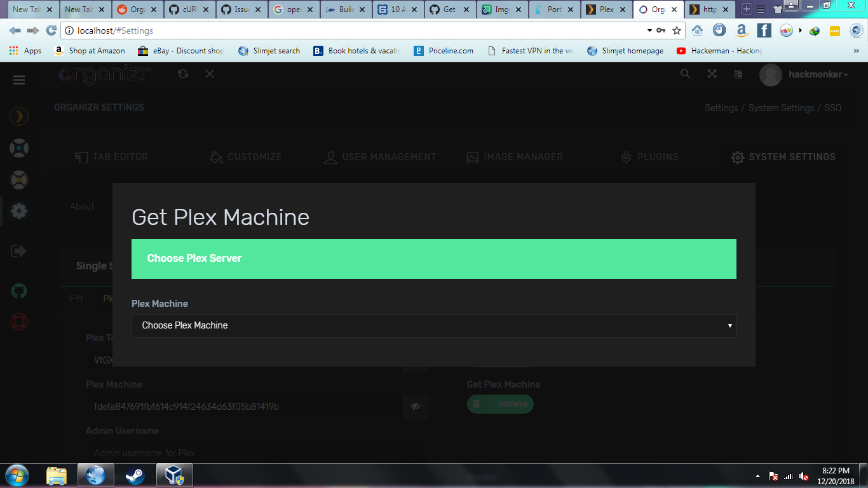Screen dimensions: 868x488
Task: Click the refresh icon beside the Organizr logo
Action: [x=182, y=74]
